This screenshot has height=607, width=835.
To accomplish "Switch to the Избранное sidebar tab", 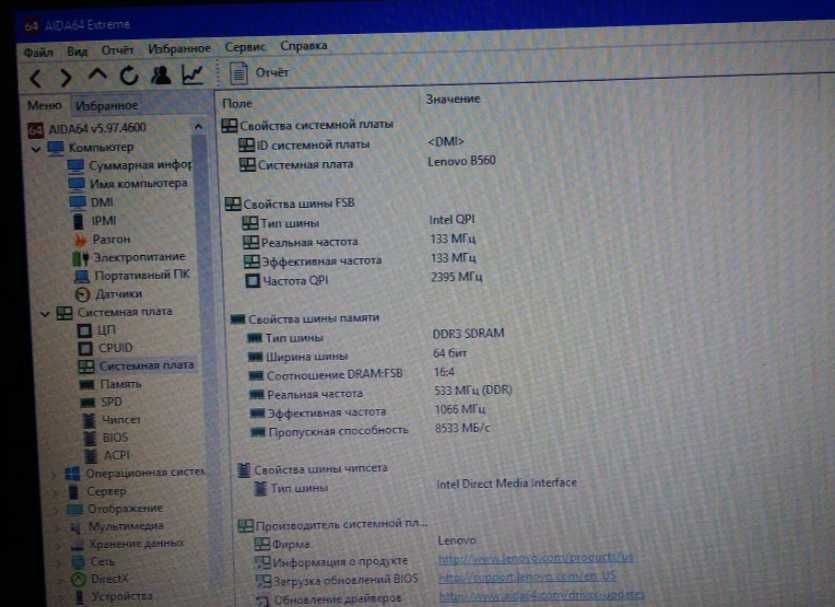I will pyautogui.click(x=107, y=105).
